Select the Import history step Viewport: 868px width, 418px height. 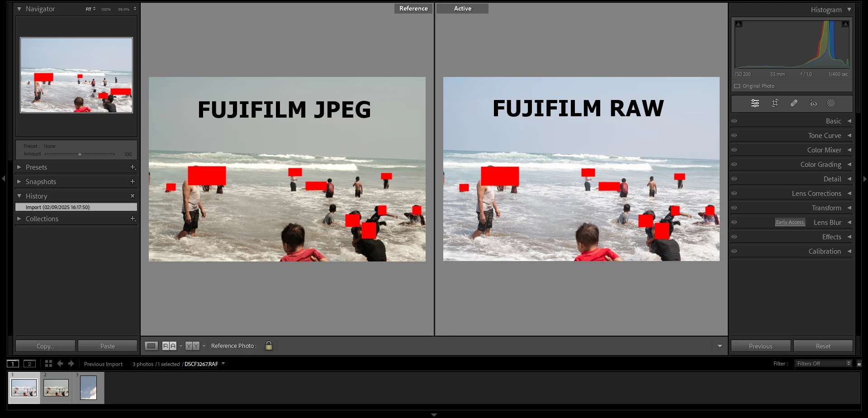pos(76,207)
